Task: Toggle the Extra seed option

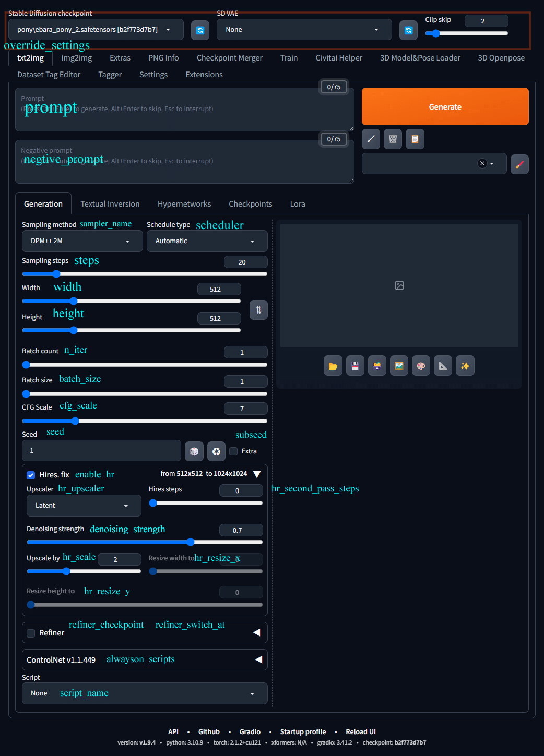Action: tap(233, 451)
